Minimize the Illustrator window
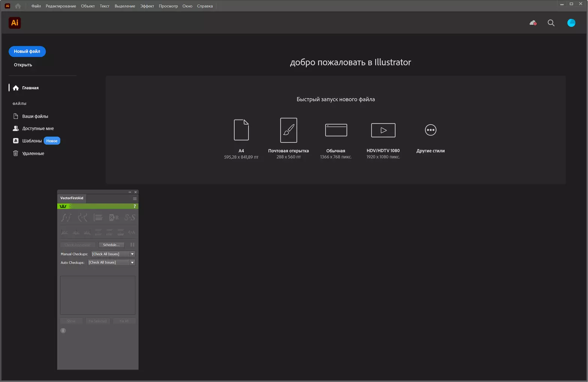 coord(562,4)
